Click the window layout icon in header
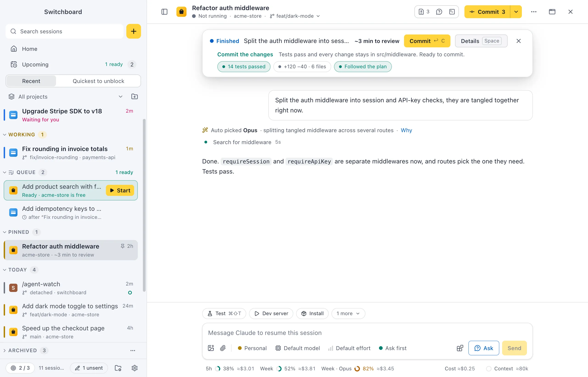 (x=552, y=12)
